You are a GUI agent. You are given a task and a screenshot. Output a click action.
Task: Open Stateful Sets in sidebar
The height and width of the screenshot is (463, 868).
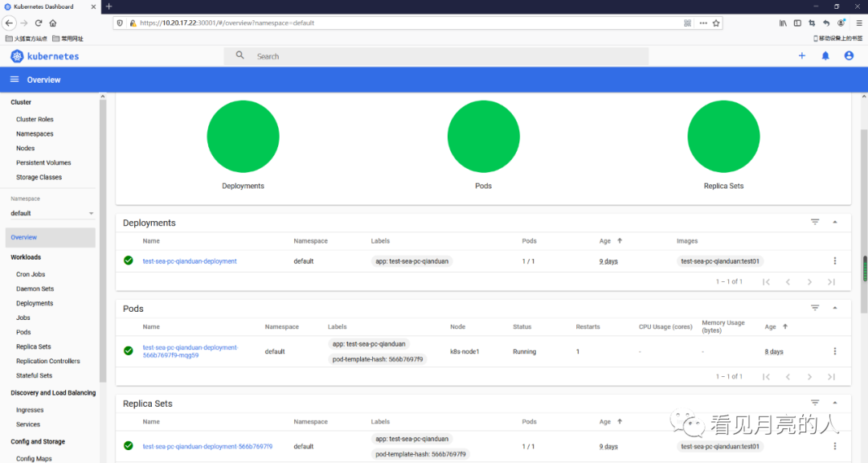click(x=35, y=375)
